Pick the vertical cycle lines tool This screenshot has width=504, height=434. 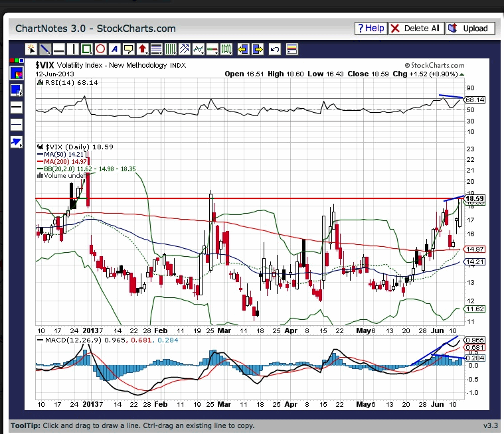click(x=171, y=49)
